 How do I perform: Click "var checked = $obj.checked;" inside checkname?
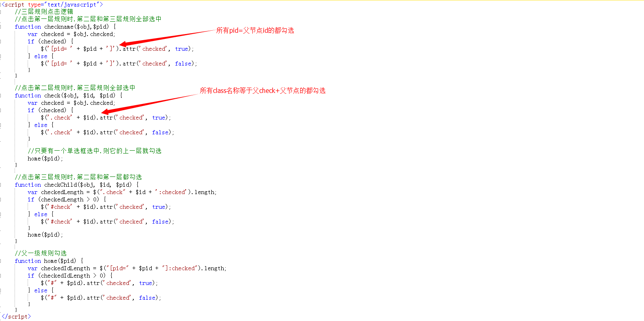tap(72, 34)
